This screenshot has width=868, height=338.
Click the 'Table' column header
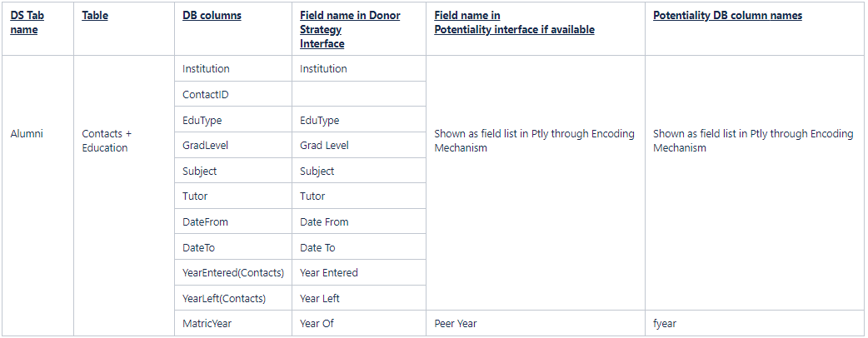pos(95,16)
